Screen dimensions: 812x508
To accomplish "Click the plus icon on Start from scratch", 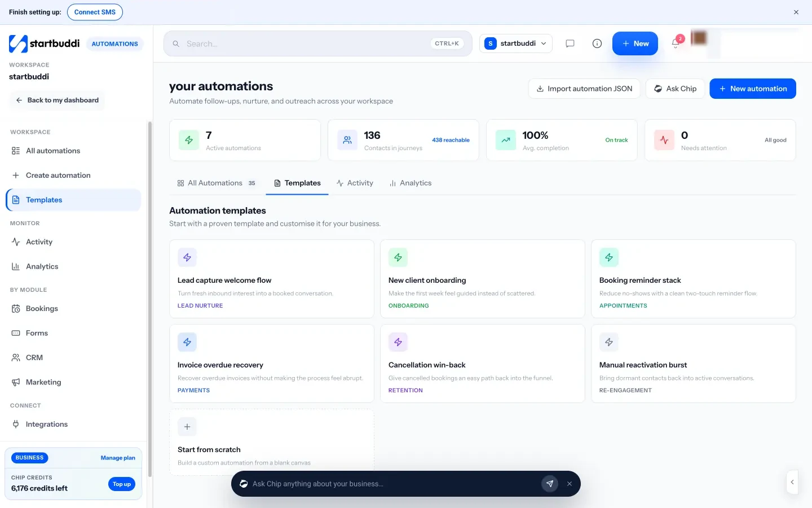I will [187, 427].
